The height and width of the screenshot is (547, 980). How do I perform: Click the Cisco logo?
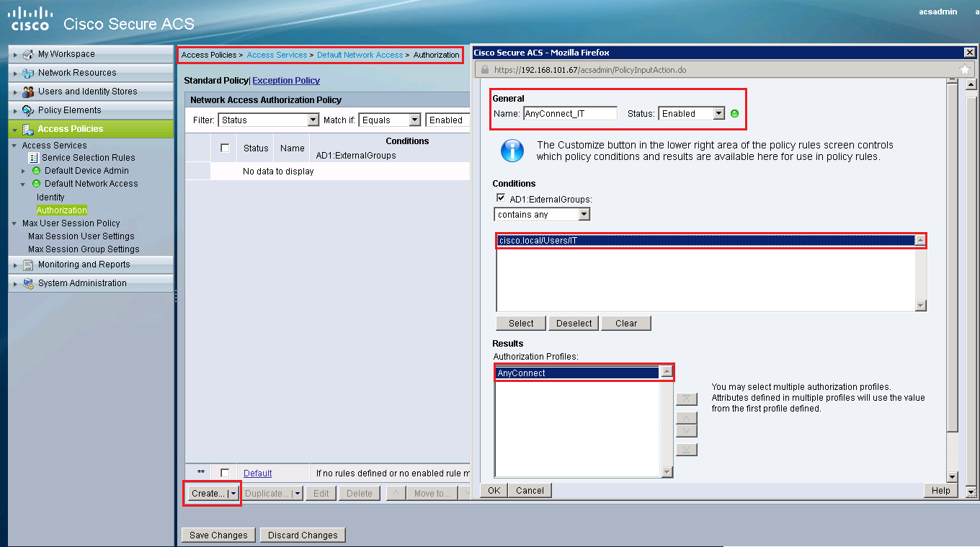click(x=30, y=19)
